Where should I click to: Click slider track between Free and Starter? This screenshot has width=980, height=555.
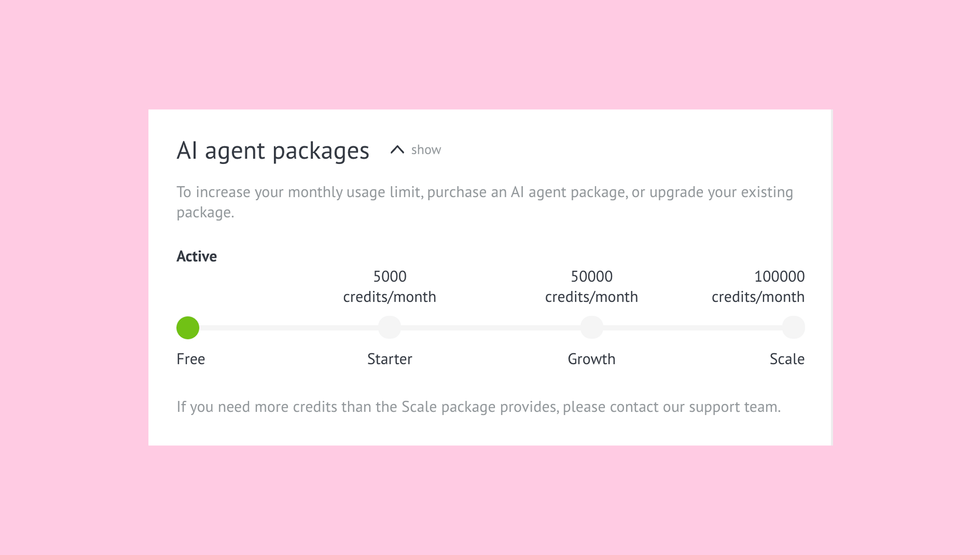pos(289,328)
